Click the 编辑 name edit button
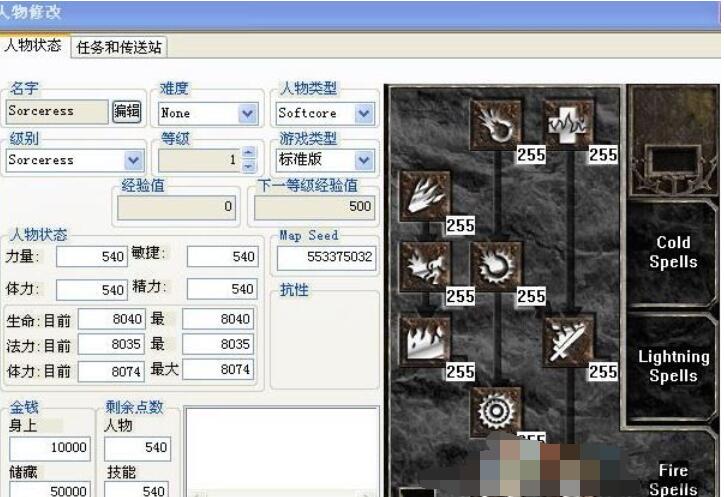This screenshot has height=497, width=724. 127,111
